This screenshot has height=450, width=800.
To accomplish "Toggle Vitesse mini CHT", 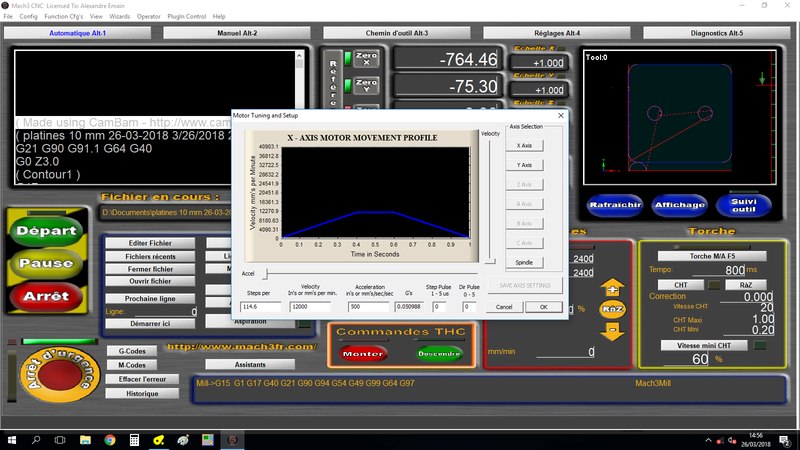I will pyautogui.click(x=704, y=345).
